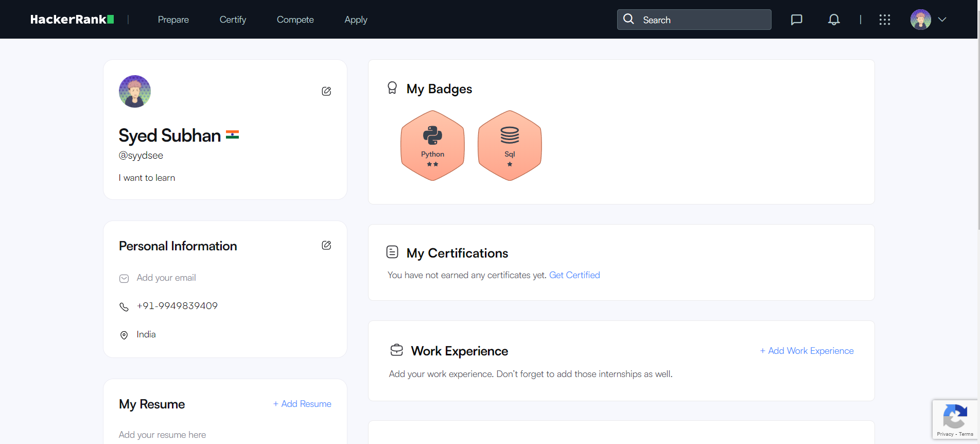
Task: Open the Python badge
Action: pyautogui.click(x=432, y=145)
